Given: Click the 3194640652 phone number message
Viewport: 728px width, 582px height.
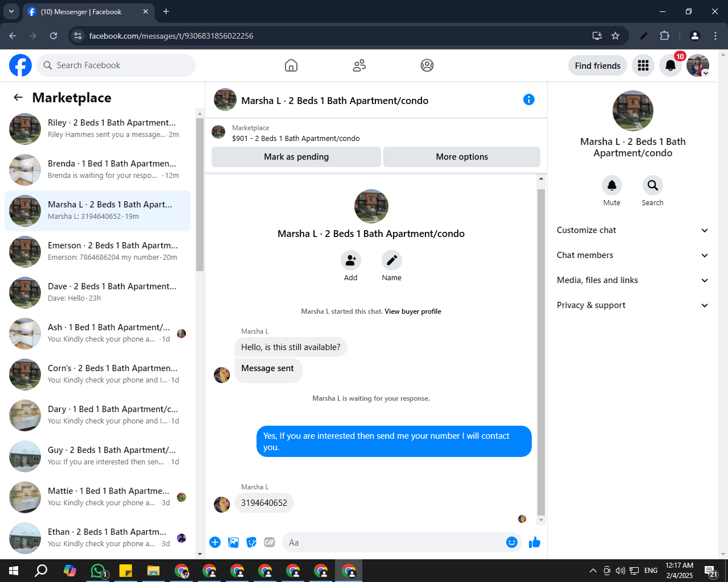Looking at the screenshot, I should tap(264, 503).
